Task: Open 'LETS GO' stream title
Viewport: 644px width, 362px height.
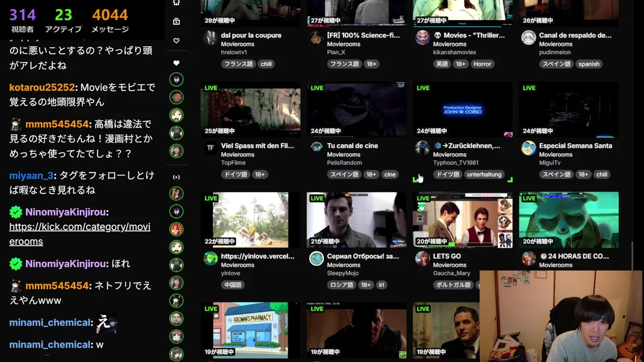Action: pyautogui.click(x=447, y=256)
